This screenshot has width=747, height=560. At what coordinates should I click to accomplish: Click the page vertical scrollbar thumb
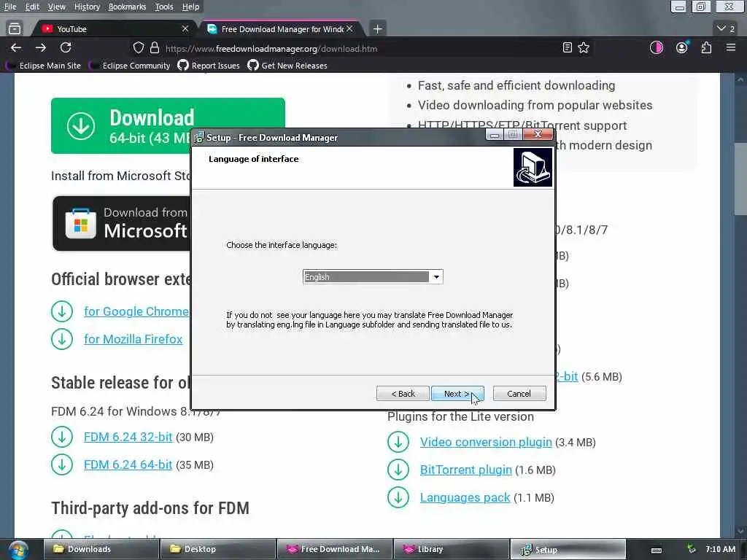pos(740,179)
